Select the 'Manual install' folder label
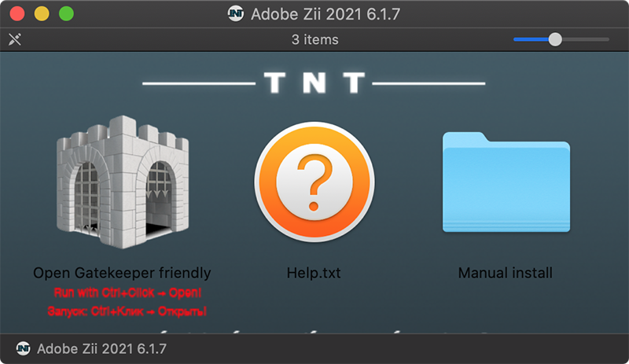The height and width of the screenshot is (364, 629). [506, 273]
